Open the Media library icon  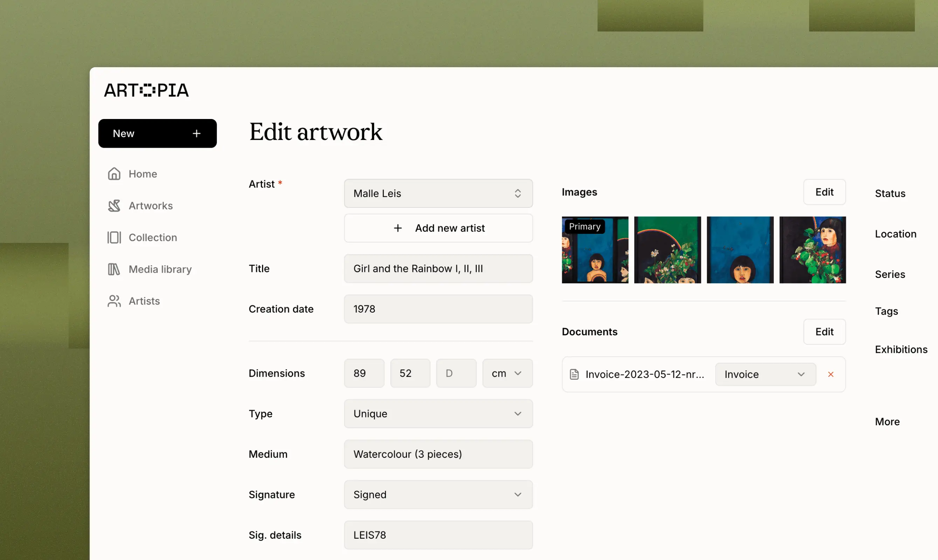115,269
